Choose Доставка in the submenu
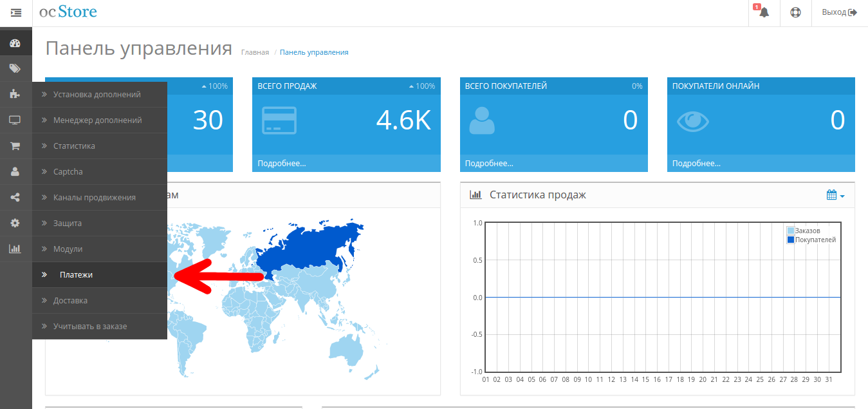This screenshot has height=409, width=868. click(x=70, y=301)
